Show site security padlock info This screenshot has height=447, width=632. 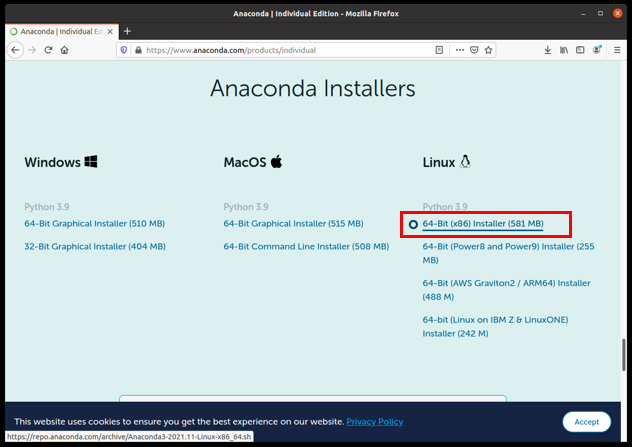(x=138, y=50)
